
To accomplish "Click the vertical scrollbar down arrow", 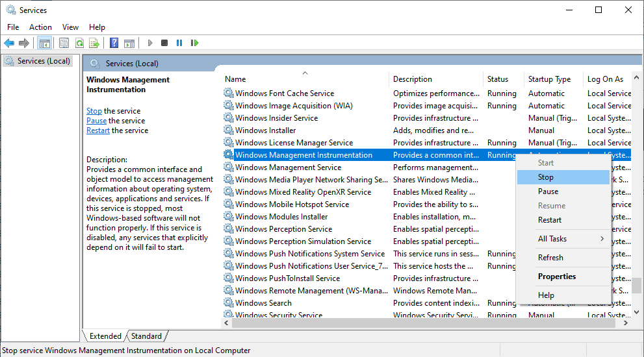I will click(x=637, y=312).
